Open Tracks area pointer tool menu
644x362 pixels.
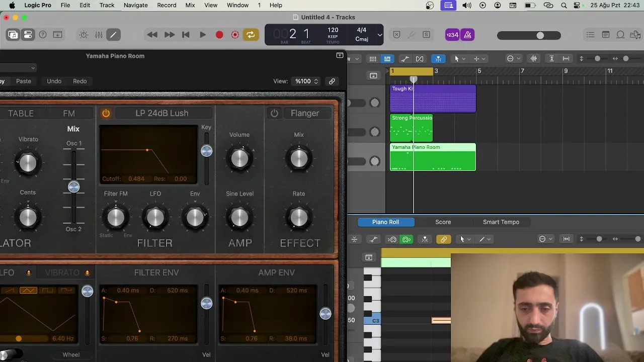[x=460, y=59]
